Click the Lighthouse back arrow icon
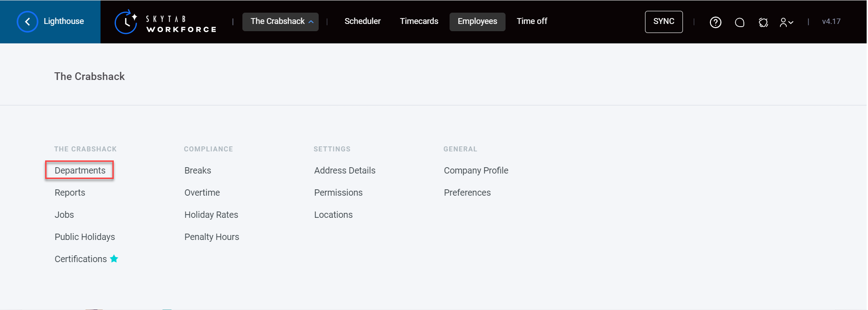The image size is (868, 310). point(28,22)
